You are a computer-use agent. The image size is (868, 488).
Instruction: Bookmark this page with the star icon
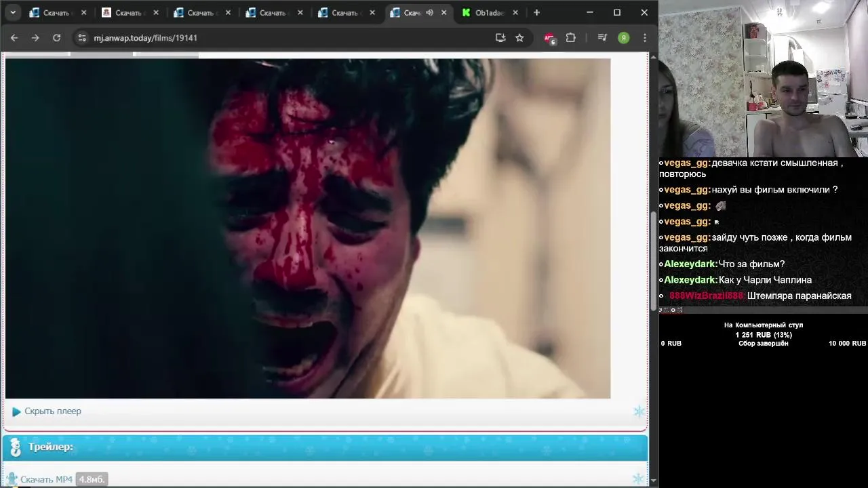[x=519, y=38]
